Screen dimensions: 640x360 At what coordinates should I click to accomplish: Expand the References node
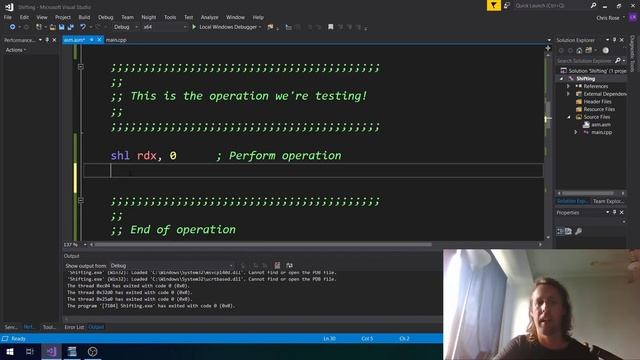coord(568,86)
